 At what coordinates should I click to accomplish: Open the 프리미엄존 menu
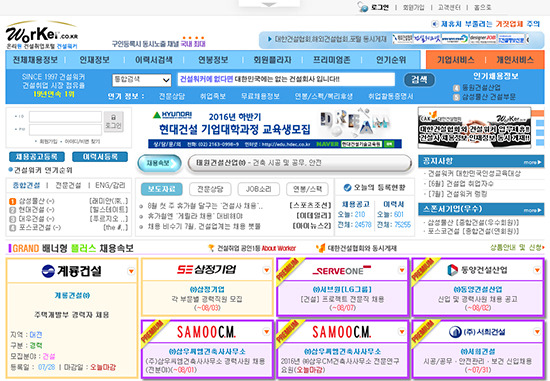coord(331,60)
